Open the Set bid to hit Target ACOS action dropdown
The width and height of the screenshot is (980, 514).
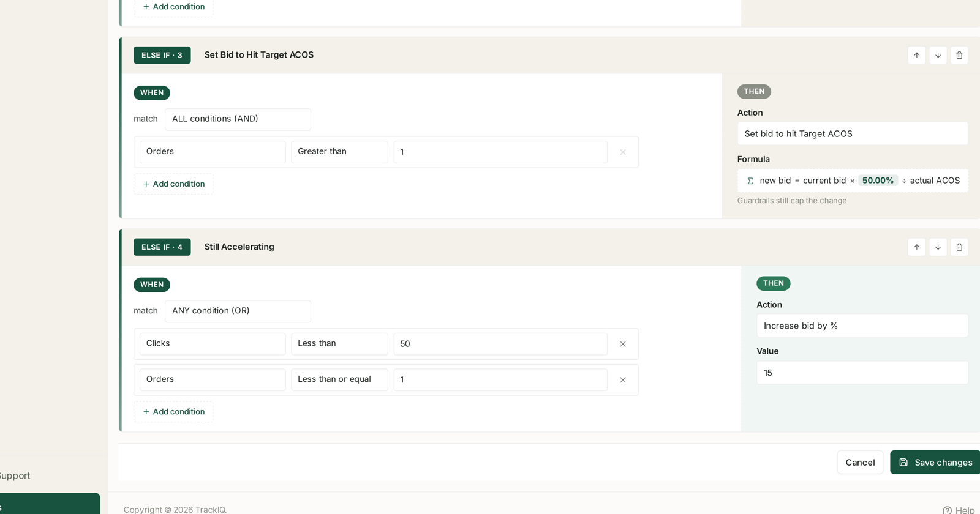(853, 133)
